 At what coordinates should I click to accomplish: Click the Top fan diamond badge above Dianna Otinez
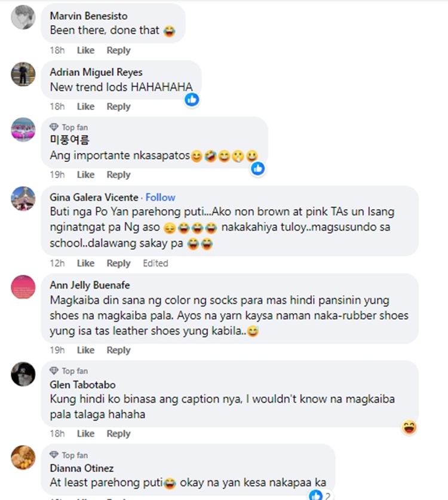tap(54, 455)
